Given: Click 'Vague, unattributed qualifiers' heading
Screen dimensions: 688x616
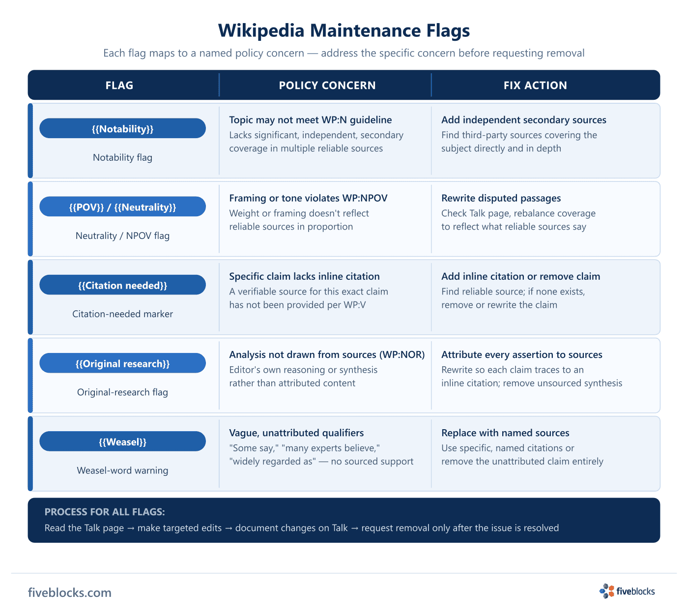Looking at the screenshot, I should (296, 433).
